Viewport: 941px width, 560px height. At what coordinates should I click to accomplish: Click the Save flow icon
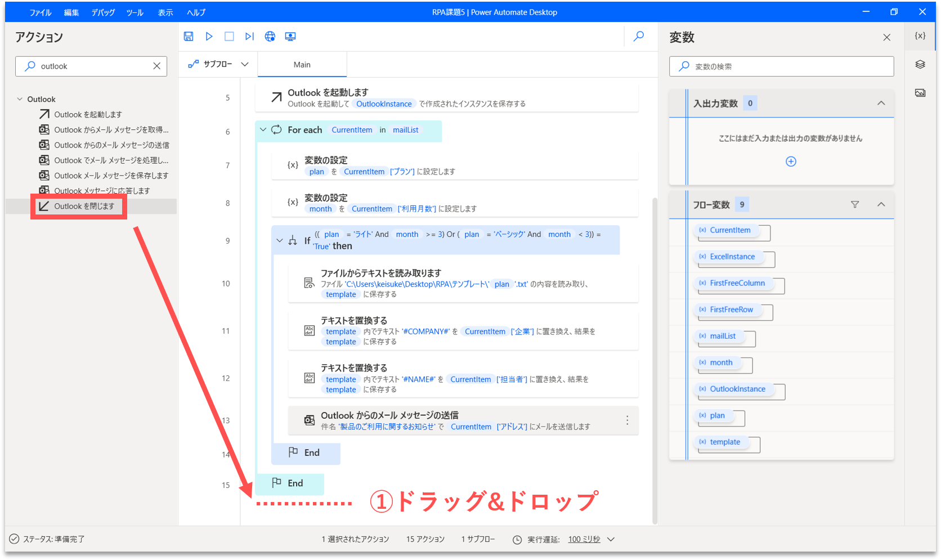189,37
